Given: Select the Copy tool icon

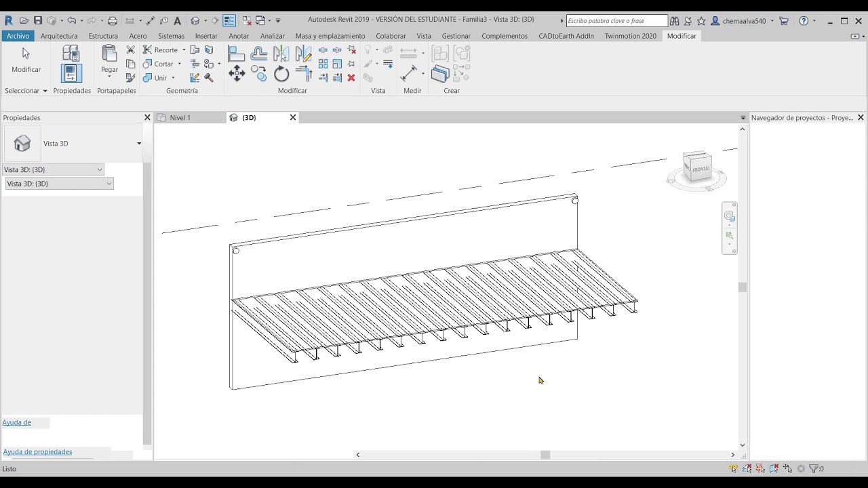Looking at the screenshot, I should 258,74.
